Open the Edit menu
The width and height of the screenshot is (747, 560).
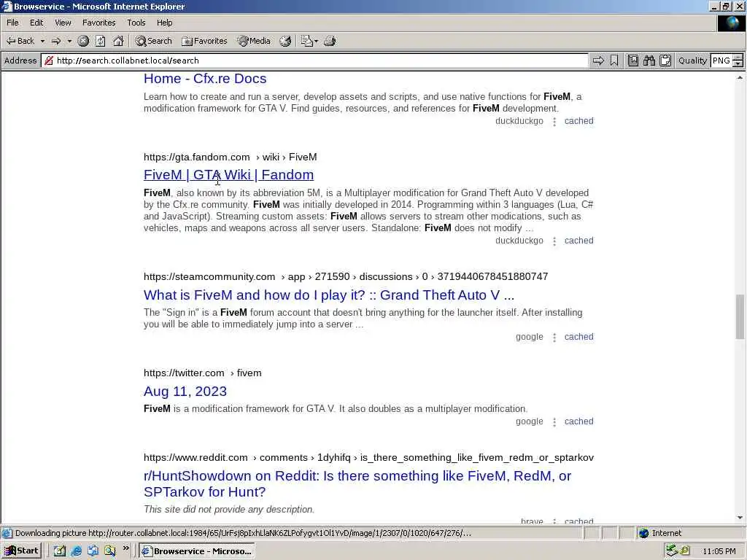coord(36,23)
